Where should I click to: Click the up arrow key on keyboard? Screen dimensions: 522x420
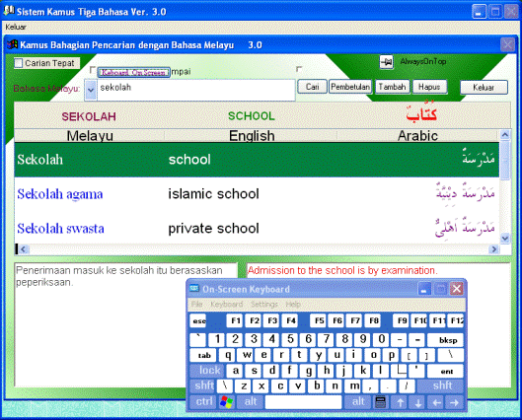(x=401, y=402)
